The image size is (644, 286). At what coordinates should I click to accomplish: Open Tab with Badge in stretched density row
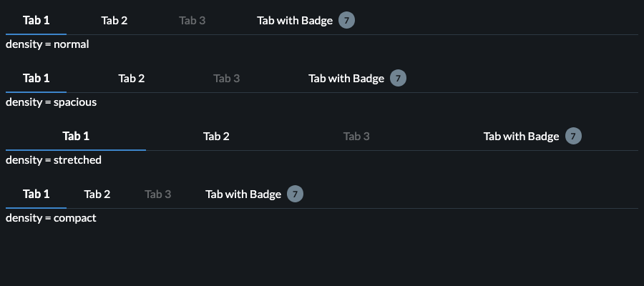(x=521, y=136)
